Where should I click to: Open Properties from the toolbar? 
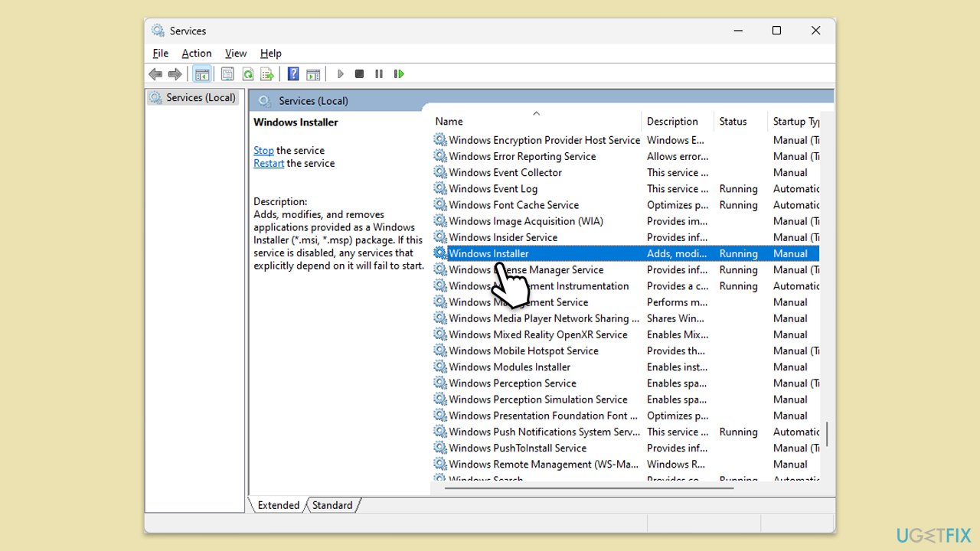[227, 74]
